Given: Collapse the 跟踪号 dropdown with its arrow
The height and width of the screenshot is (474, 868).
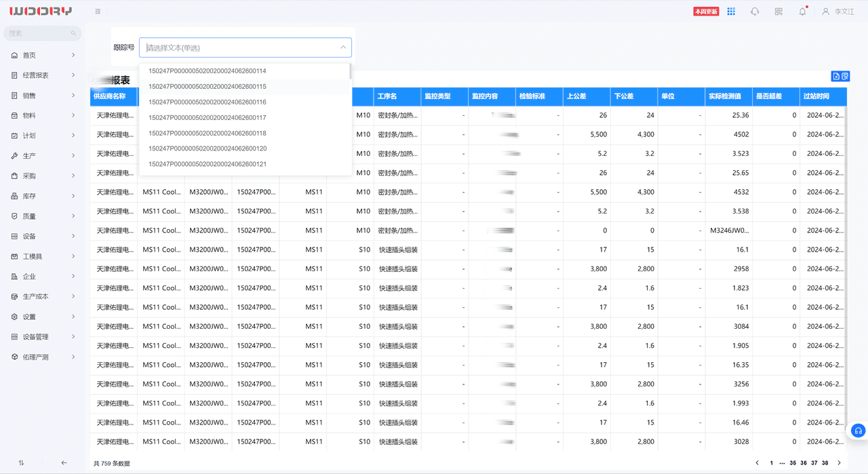Looking at the screenshot, I should (x=343, y=47).
